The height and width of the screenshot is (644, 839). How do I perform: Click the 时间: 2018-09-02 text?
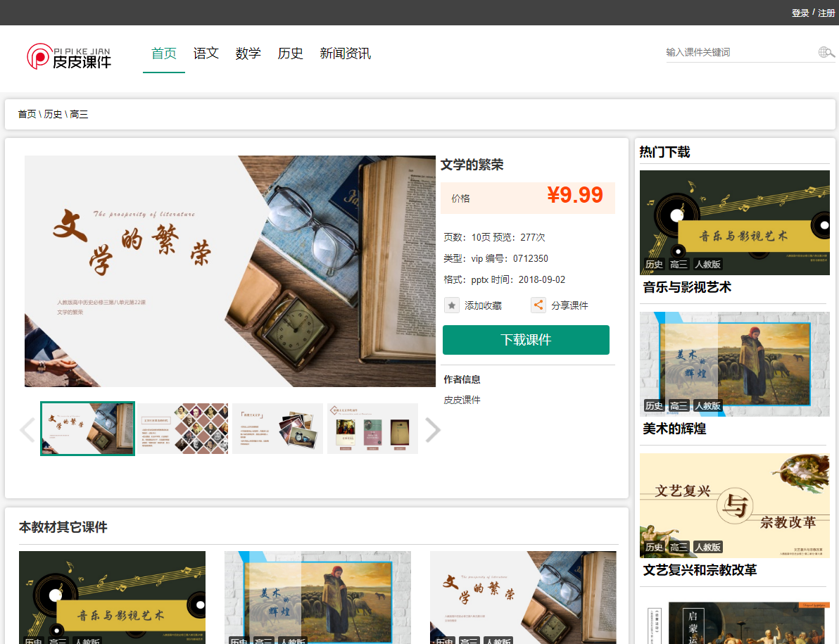click(528, 279)
